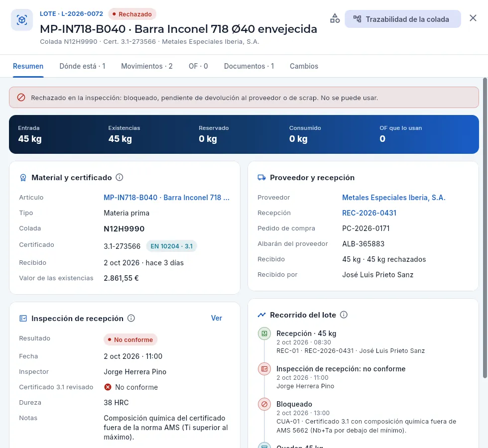
Task: Open reception REC-2026-0431 link
Action: coord(369,213)
